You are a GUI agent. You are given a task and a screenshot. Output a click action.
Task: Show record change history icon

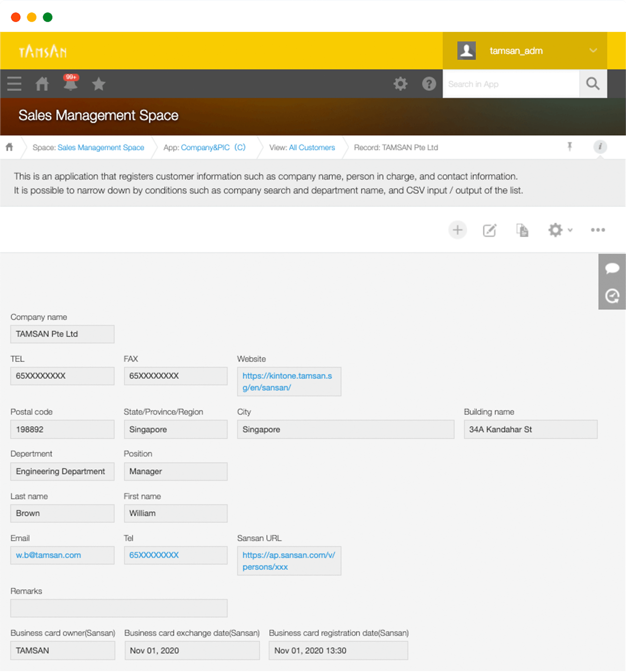click(612, 296)
